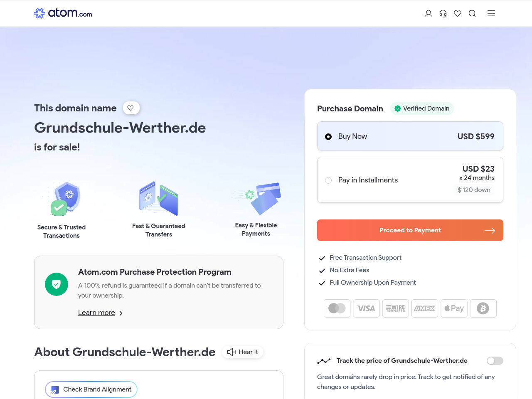Click Proceed to Payment button
This screenshot has height=399, width=532.
[410, 230]
